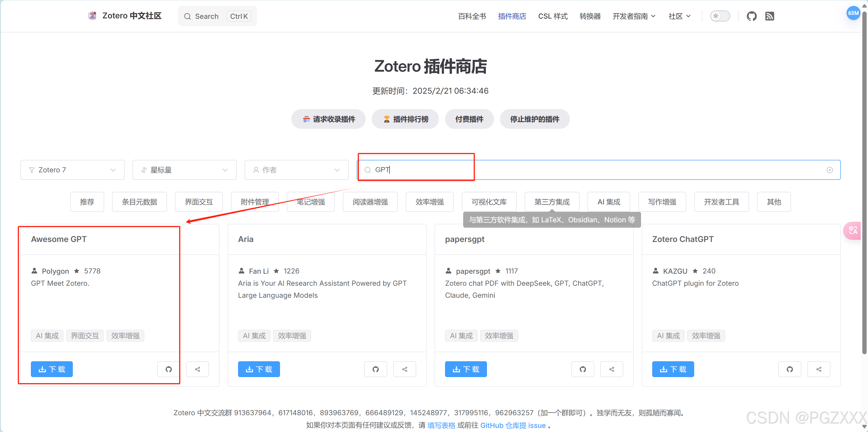Select the 其他 category tag
Image resolution: width=868 pixels, height=432 pixels.
774,202
